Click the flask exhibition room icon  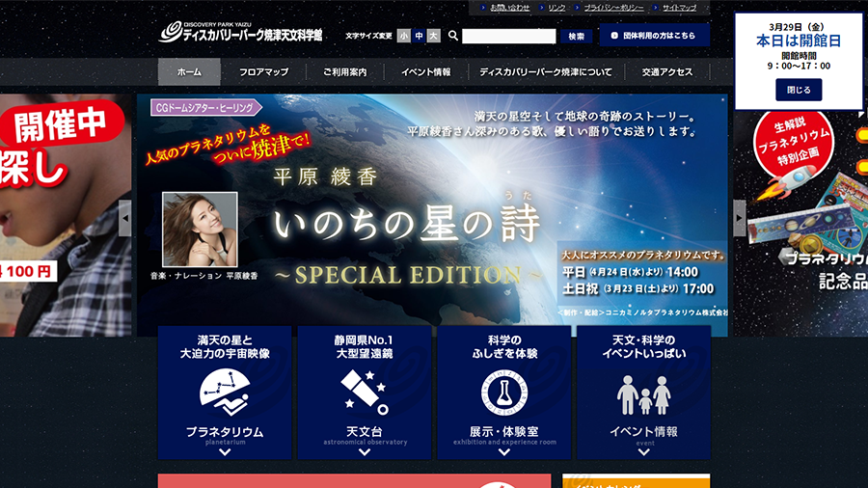(x=503, y=393)
